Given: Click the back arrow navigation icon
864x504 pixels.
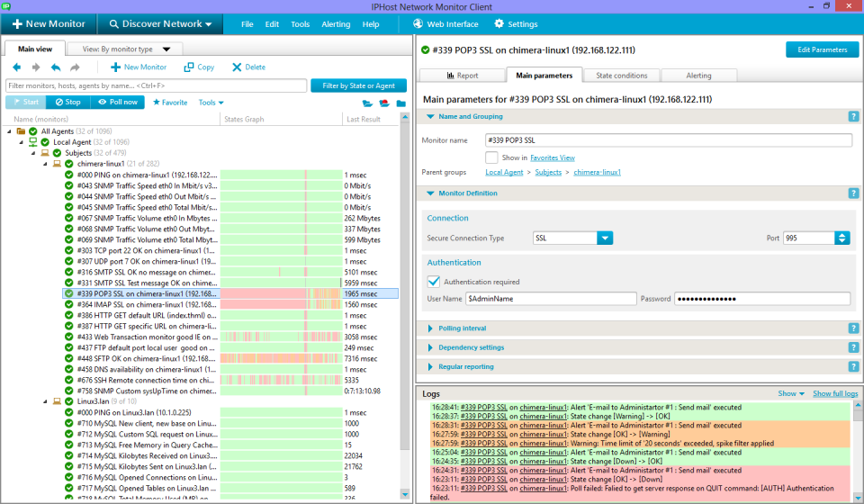Looking at the screenshot, I should pyautogui.click(x=17, y=67).
